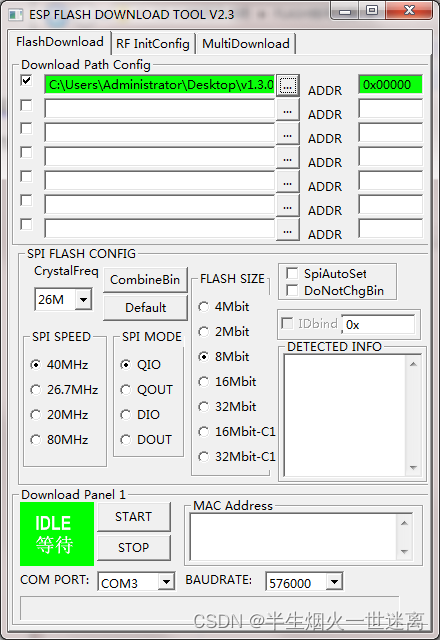440x640 pixels.
Task: Select DOUT SPI mode
Action: pos(126,440)
